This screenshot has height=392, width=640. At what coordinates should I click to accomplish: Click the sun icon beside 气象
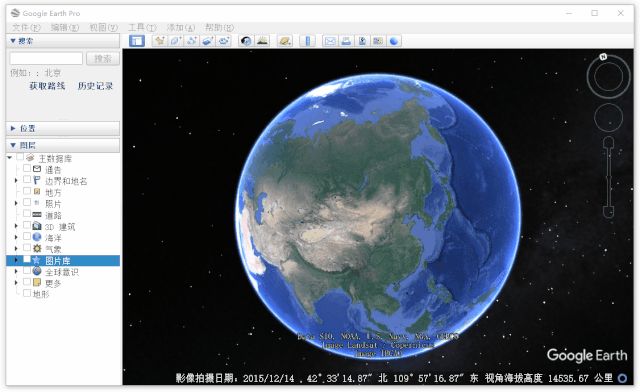(37, 248)
